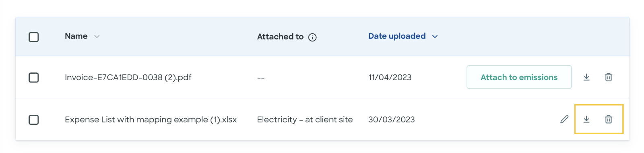Toggle sort chevron beside Date uploaded
Viewport: 644px width, 153px height.
[x=435, y=37]
